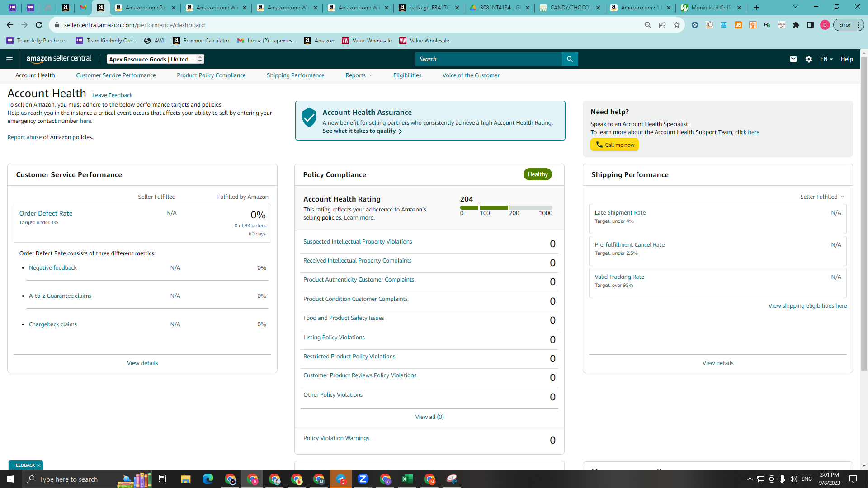Click the browser zoom magnifier icon
This screenshot has height=488, width=868.
(x=648, y=25)
